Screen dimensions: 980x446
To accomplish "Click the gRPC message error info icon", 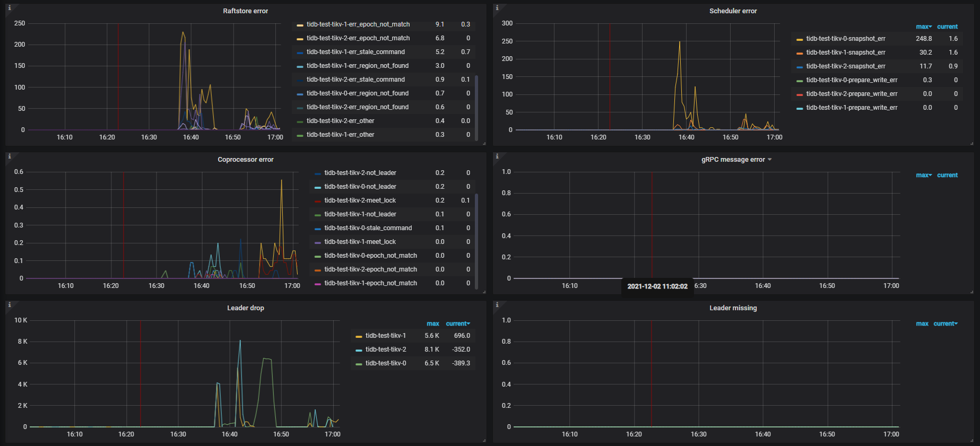I will [497, 156].
